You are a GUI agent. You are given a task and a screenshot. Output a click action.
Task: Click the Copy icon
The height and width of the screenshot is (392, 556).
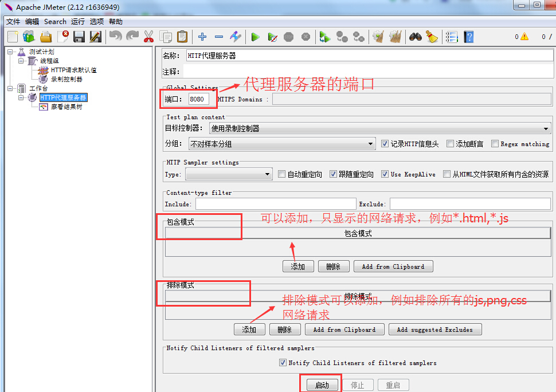click(166, 37)
